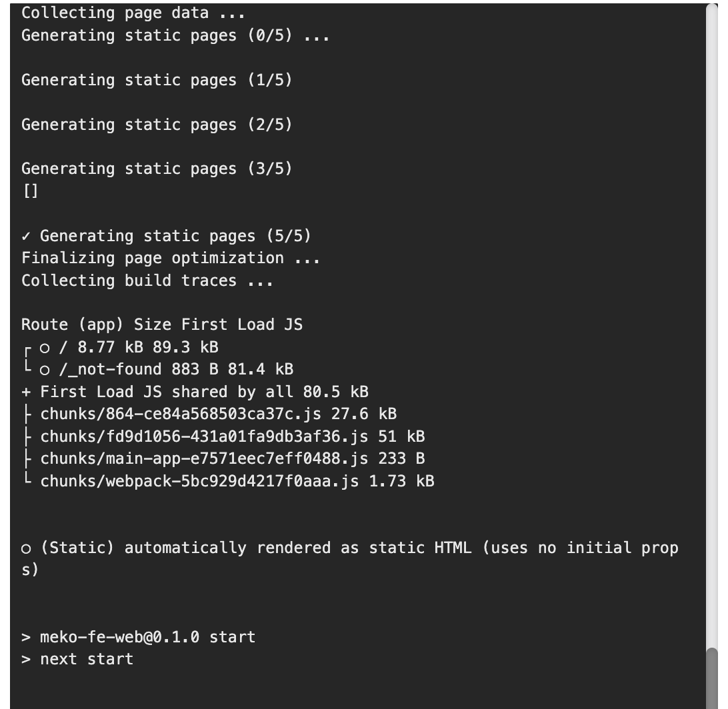Click the "Finalizing page optimization ..." line
The height and width of the screenshot is (709, 728).
[171, 258]
